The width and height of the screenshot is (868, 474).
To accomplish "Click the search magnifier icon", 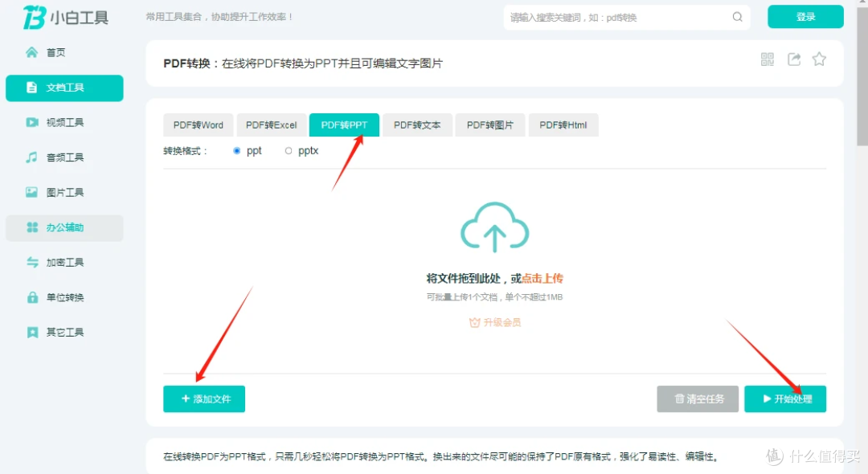I will pyautogui.click(x=737, y=17).
